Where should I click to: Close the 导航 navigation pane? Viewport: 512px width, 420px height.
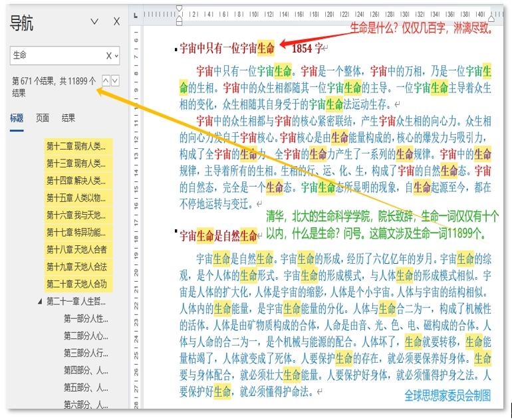(x=116, y=22)
